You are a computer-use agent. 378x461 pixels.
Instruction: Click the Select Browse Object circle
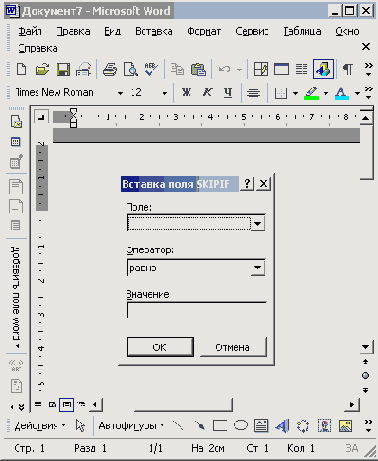click(366, 376)
